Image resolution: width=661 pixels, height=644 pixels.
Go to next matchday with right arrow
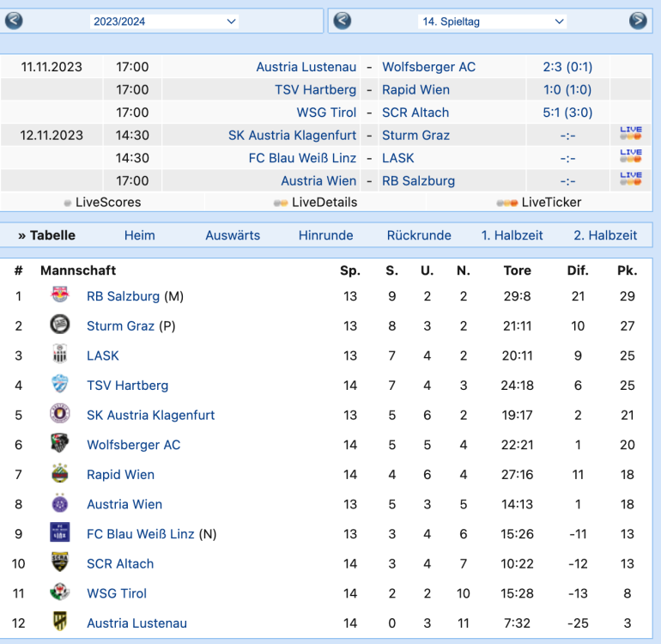(x=638, y=21)
